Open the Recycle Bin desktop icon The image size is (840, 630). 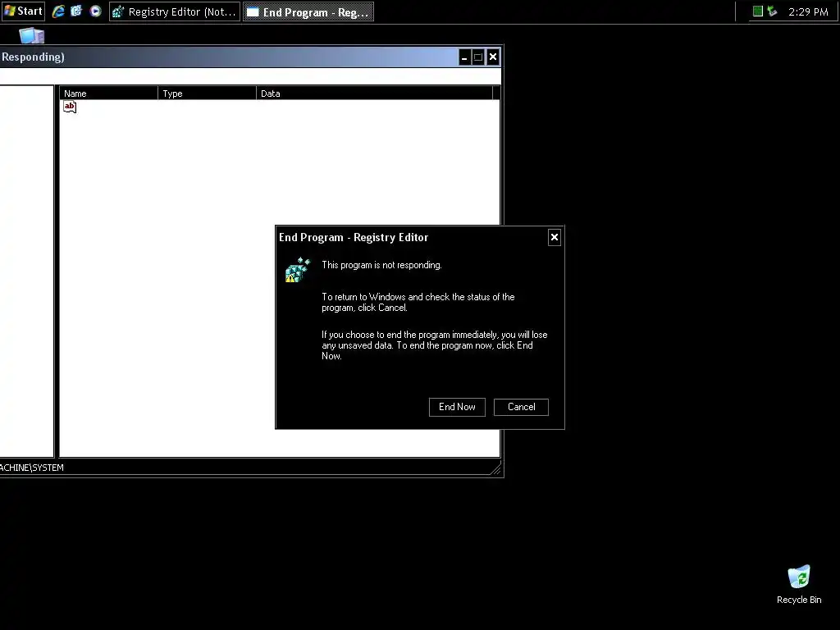pos(799,584)
